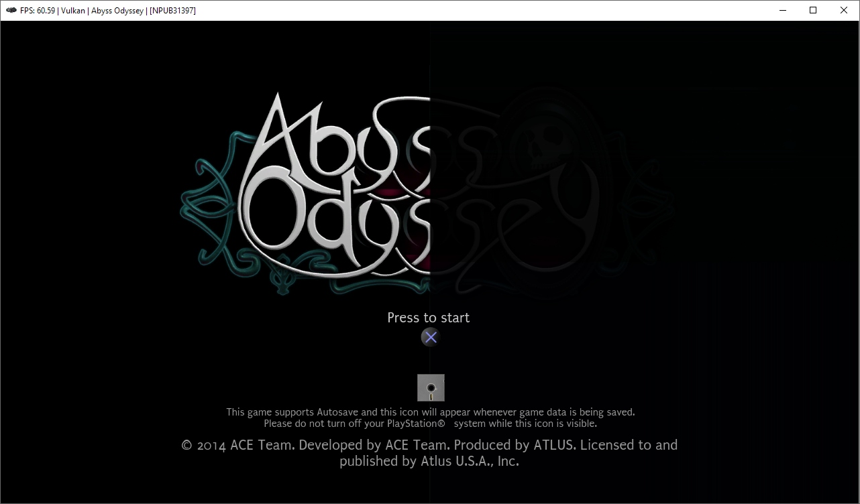Click the empty title bar area
This screenshot has width=860, height=504.
pyautogui.click(x=470, y=11)
